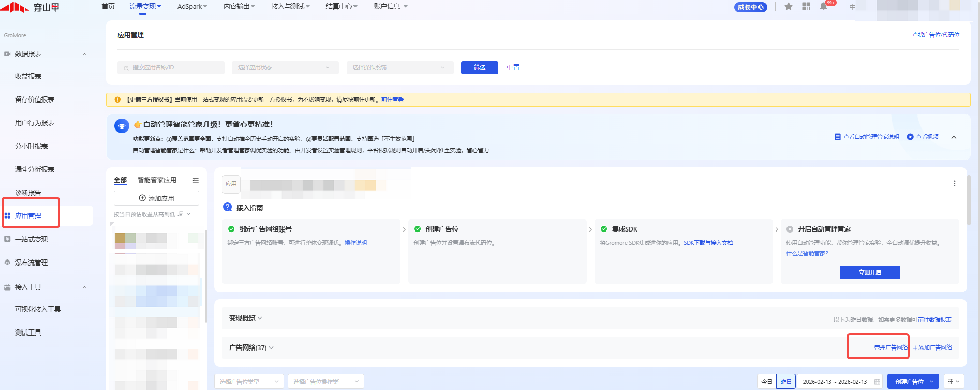980x390 pixels.
Task: Open the column settings icon beside 创建广告位
Action: [953, 382]
